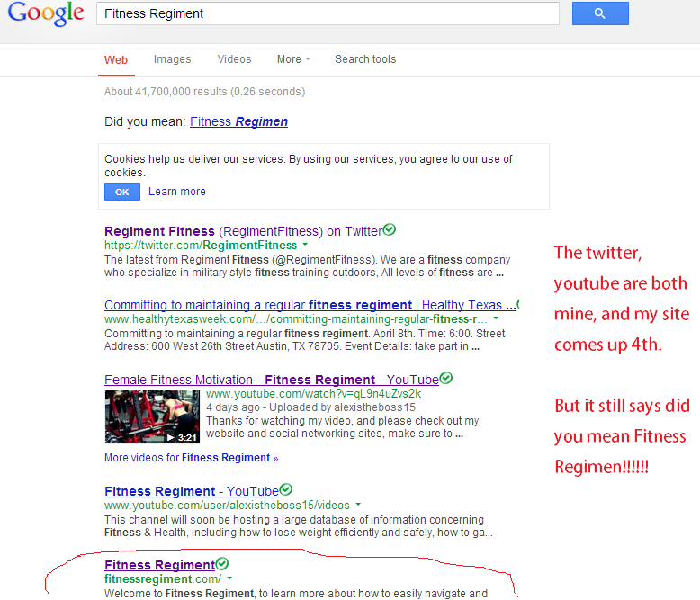Switch to the Videos tab
The image size is (700, 600).
[x=234, y=59]
